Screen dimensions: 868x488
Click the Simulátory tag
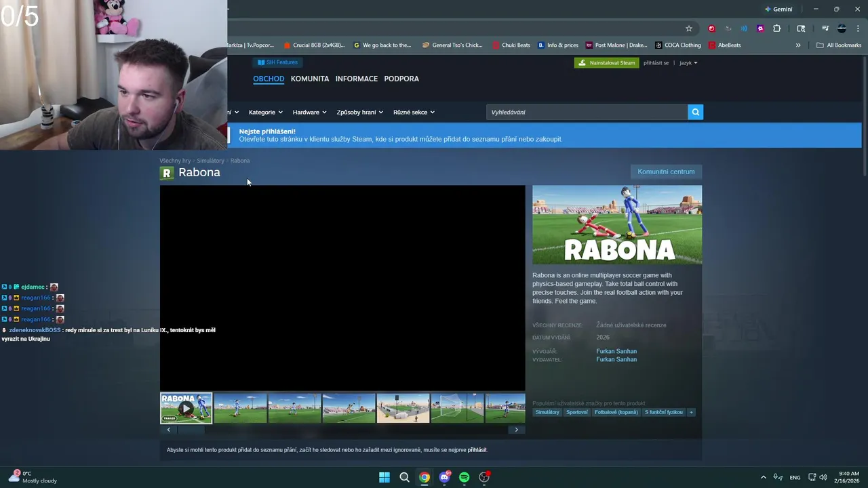pos(547,412)
